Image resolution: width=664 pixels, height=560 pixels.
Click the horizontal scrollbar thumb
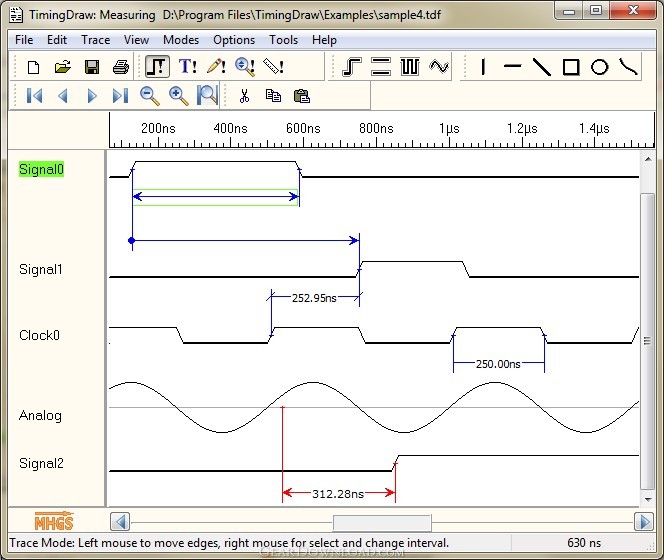(382, 523)
